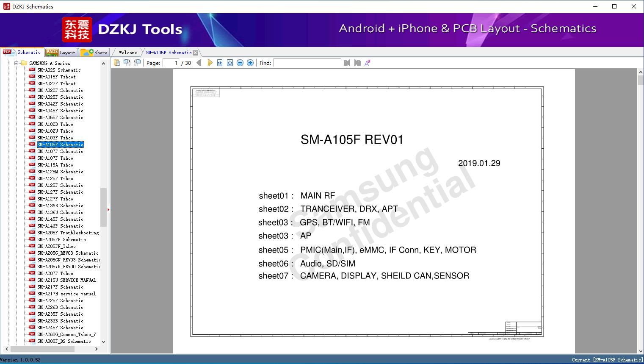Click the PDF icon beside SM-A045F Schematic
Viewport: 644px width, 364px height.
(32, 111)
